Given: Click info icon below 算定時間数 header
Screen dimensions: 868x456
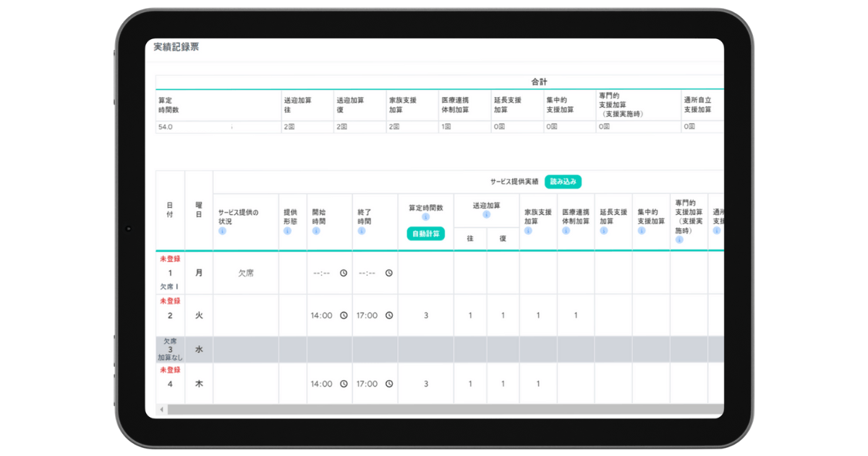Looking at the screenshot, I should (x=425, y=216).
